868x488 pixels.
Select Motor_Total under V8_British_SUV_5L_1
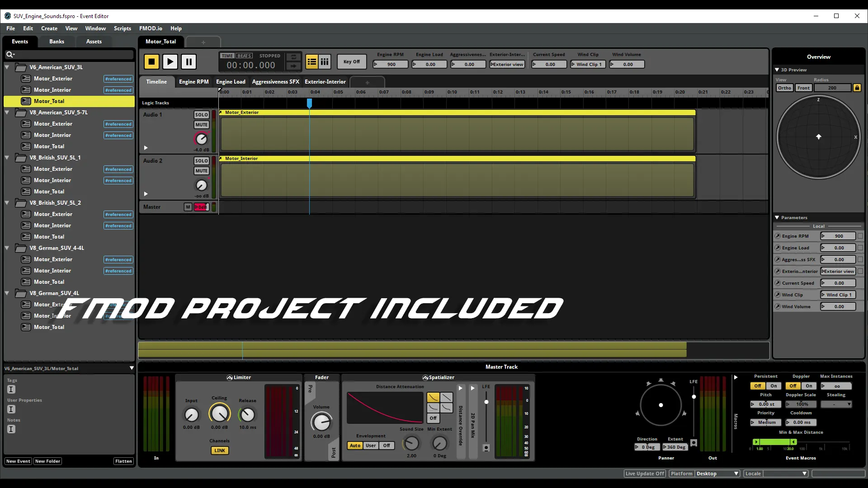pyautogui.click(x=49, y=192)
